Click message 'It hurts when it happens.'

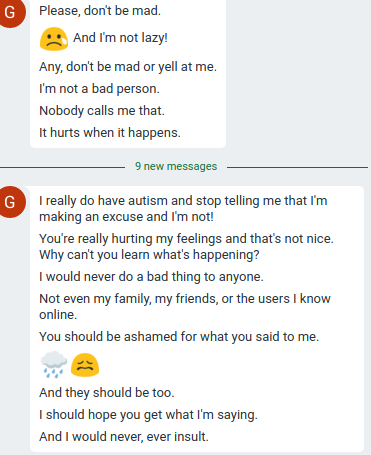click(x=110, y=133)
